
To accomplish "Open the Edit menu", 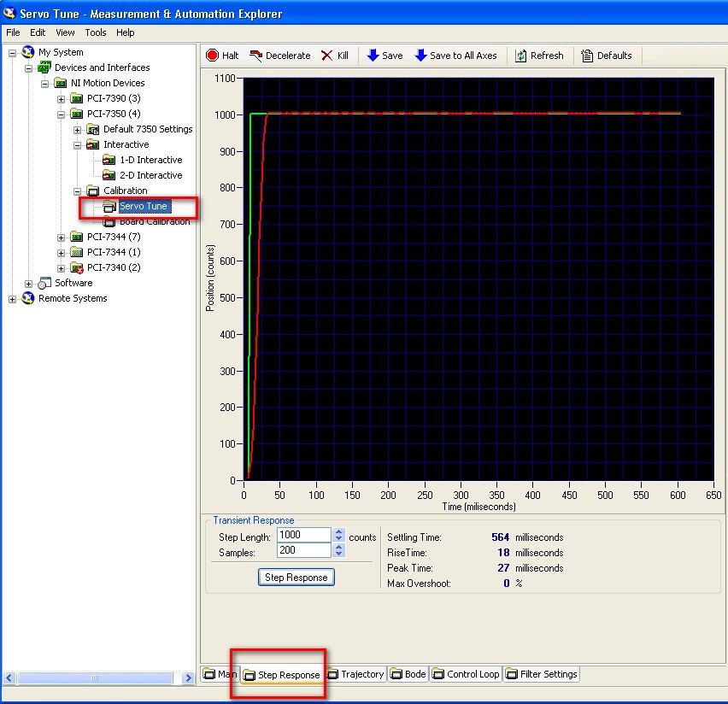I will (38, 32).
